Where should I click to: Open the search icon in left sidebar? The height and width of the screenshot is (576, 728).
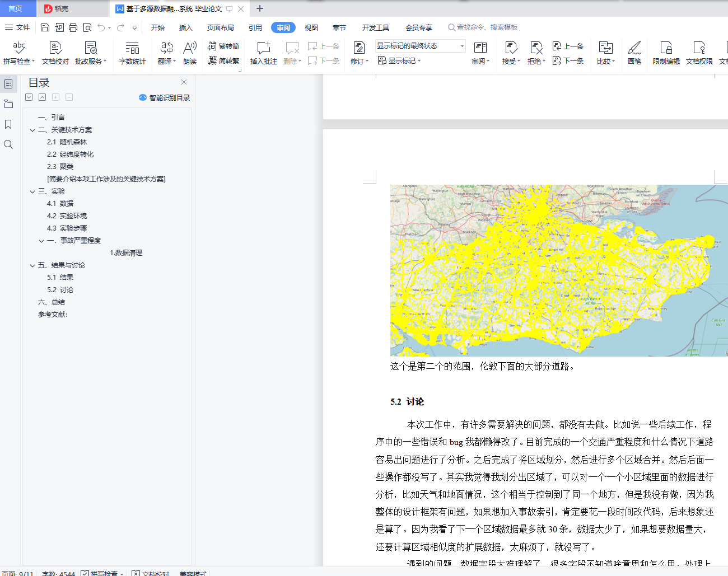[8, 144]
